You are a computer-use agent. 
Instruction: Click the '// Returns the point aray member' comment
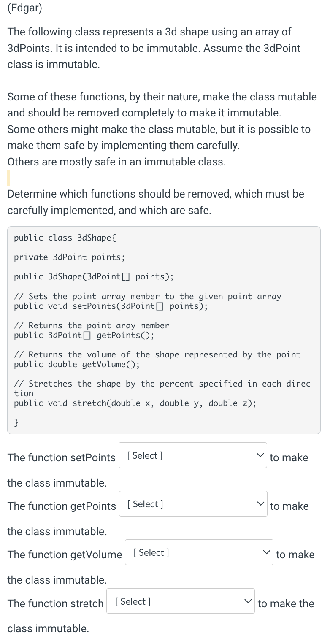tap(91, 325)
